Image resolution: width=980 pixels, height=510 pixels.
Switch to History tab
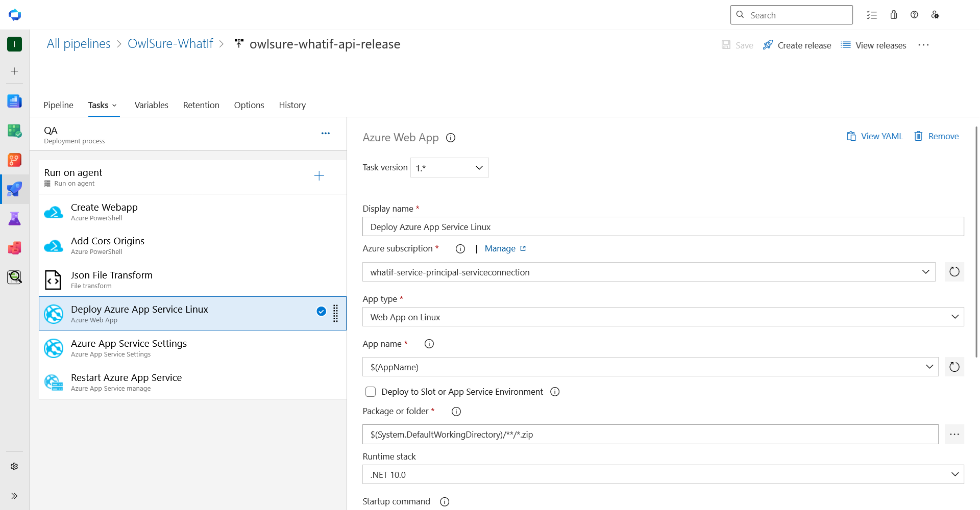point(292,105)
